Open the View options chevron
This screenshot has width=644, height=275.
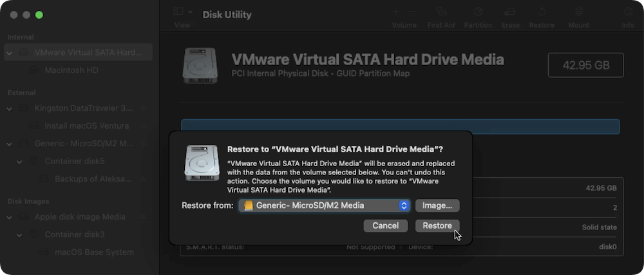[190, 12]
